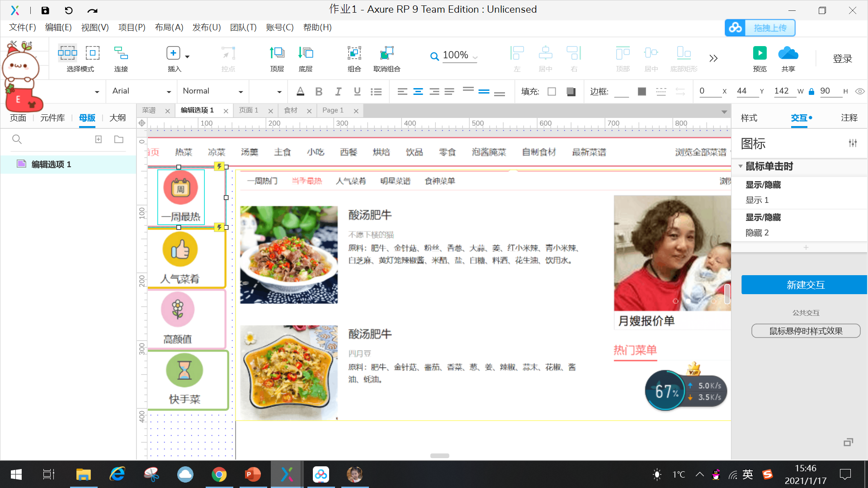Add a new master icon

coord(98,139)
